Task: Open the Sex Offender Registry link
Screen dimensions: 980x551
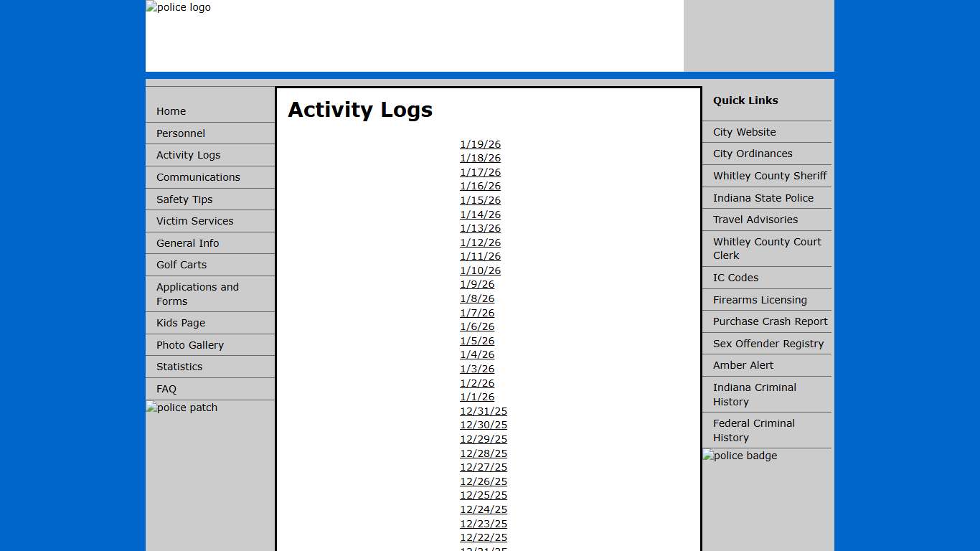Action: [x=768, y=344]
